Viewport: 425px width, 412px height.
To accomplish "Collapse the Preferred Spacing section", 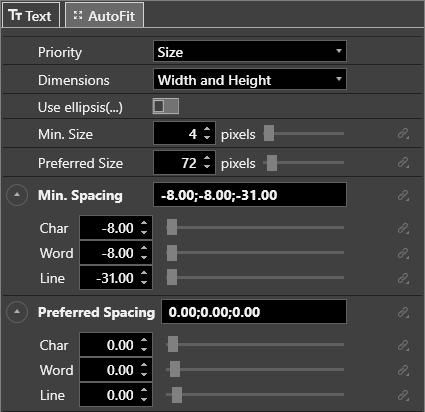I will 17,312.
